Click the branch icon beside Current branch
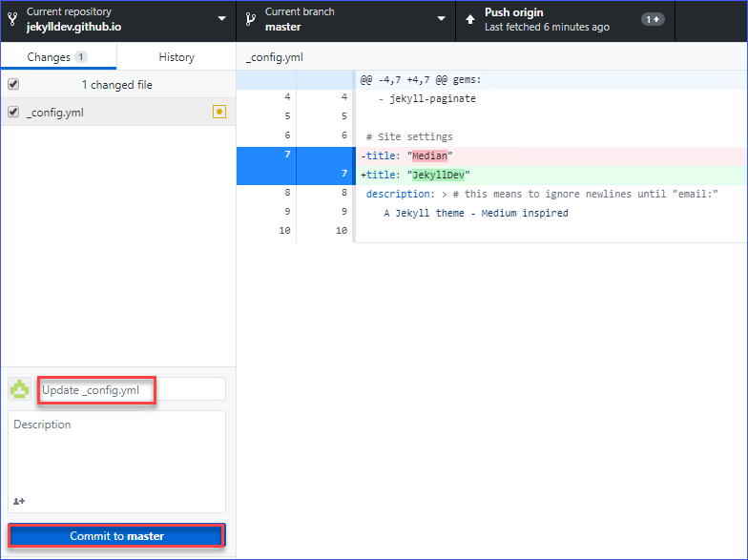 click(250, 19)
